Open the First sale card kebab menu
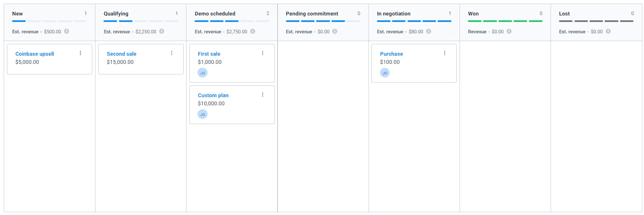Viewport: 644px width, 215px height. [x=262, y=53]
